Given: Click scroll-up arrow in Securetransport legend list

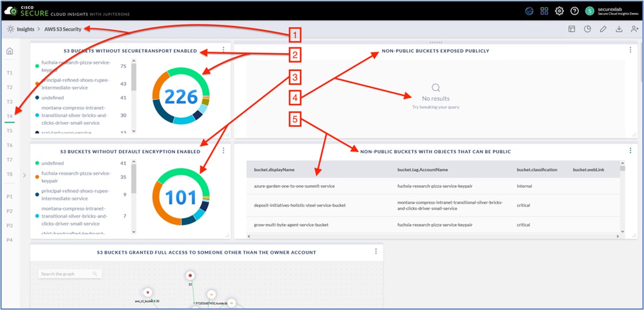Looking at the screenshot, I should pos(134,61).
